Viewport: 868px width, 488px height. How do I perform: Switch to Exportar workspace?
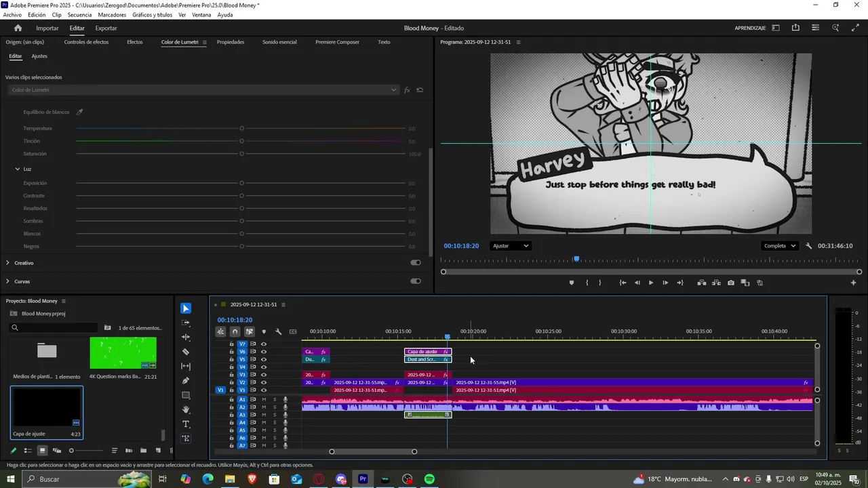(x=106, y=28)
